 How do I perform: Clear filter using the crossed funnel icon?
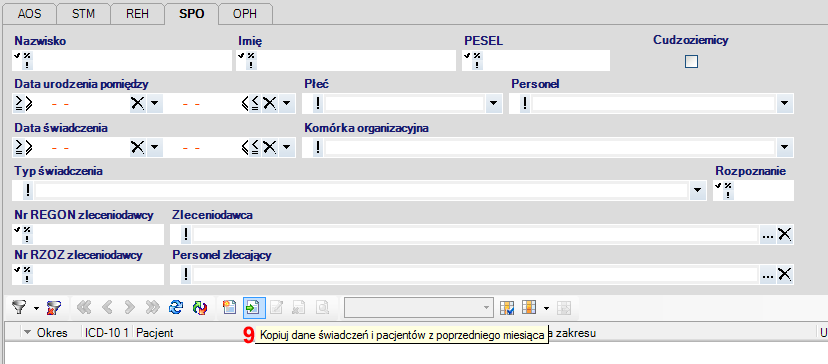click(54, 307)
